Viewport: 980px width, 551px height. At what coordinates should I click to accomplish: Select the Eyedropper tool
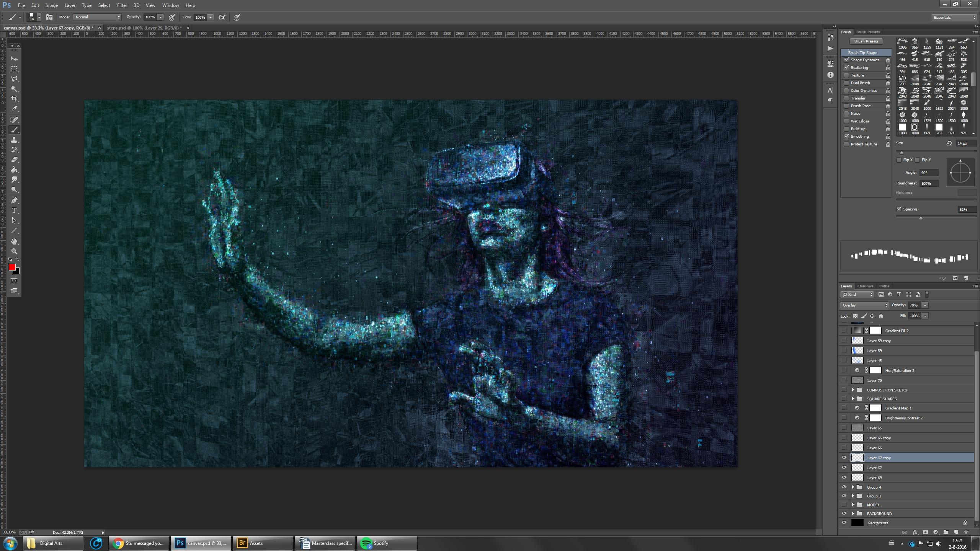14,109
